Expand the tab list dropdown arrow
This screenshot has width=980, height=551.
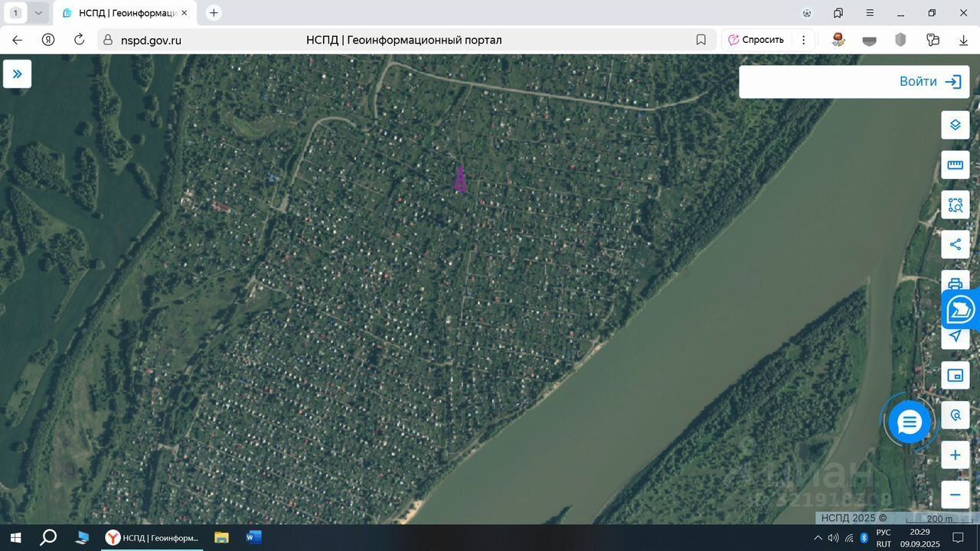tap(38, 13)
